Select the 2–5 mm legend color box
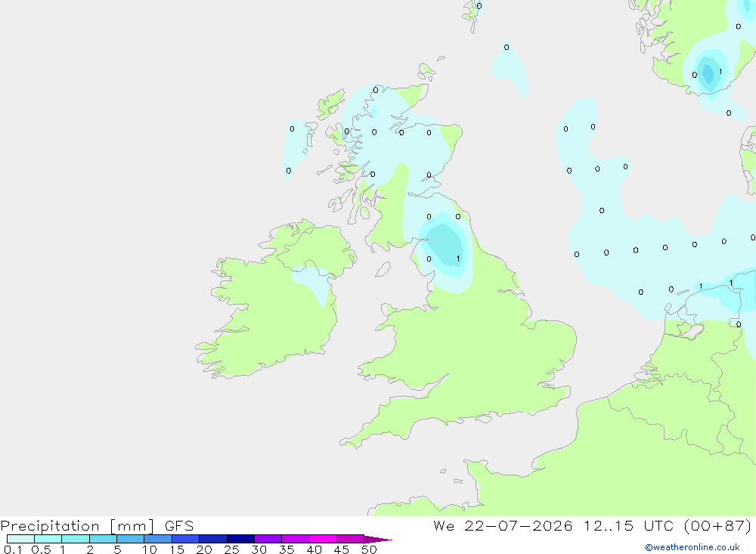 [103, 539]
